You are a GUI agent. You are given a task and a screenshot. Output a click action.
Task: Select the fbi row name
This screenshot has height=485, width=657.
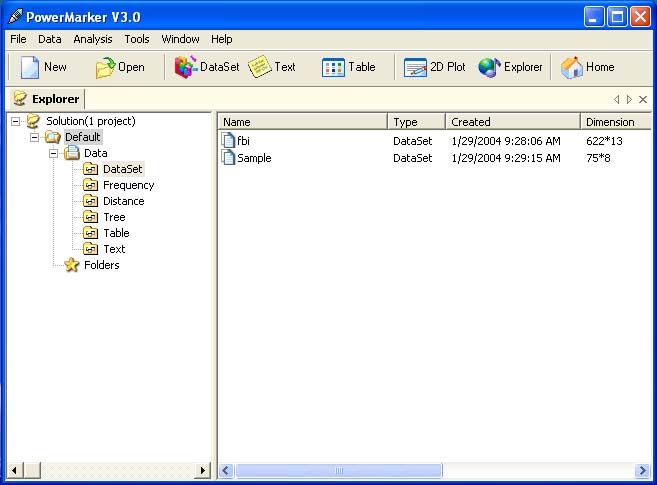tap(243, 141)
